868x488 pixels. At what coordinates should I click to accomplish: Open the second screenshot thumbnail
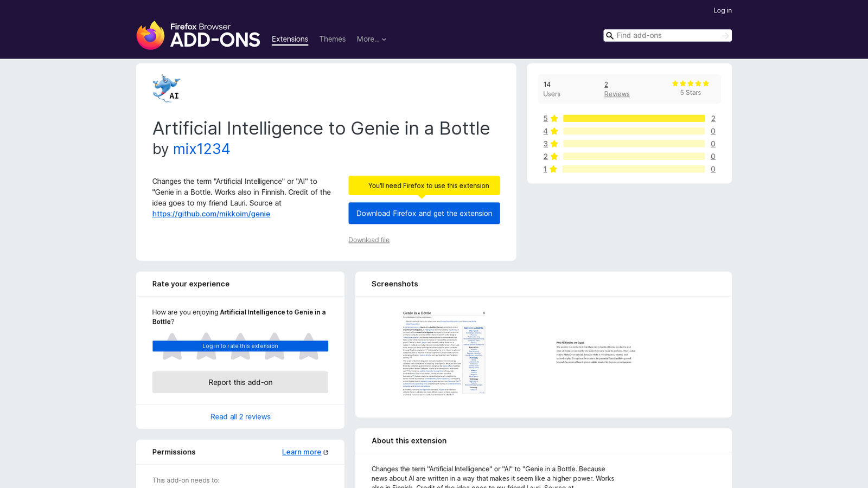[595, 352]
